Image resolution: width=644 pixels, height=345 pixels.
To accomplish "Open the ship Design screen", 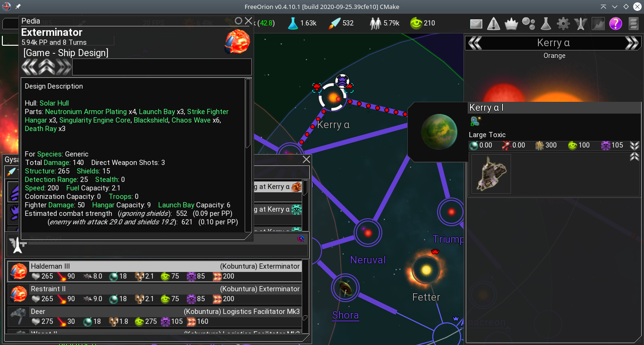I will click(x=580, y=23).
